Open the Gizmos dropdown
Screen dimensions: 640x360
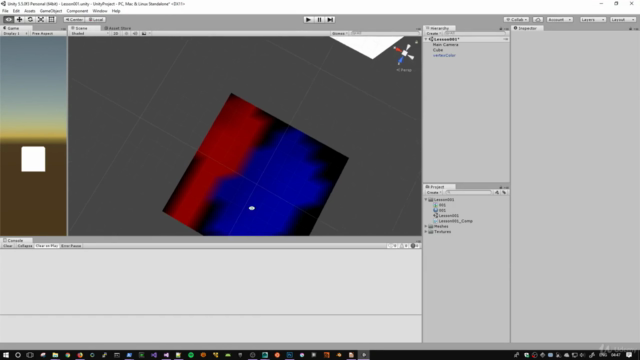(x=340, y=33)
